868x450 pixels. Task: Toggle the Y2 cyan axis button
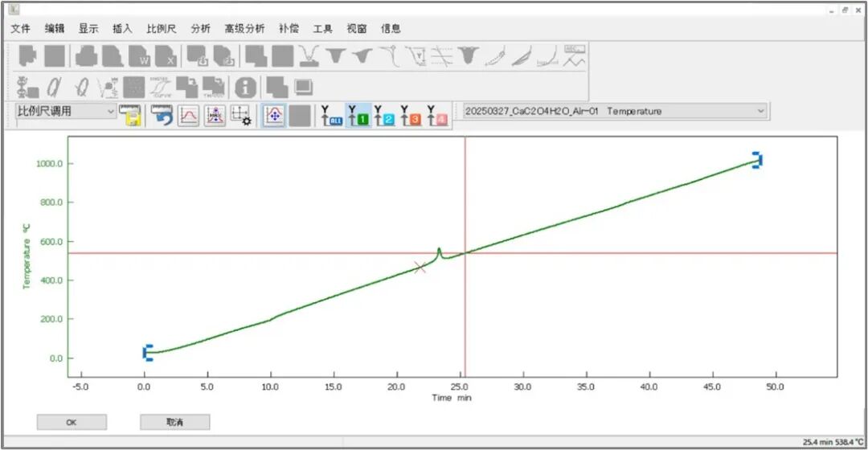point(384,116)
